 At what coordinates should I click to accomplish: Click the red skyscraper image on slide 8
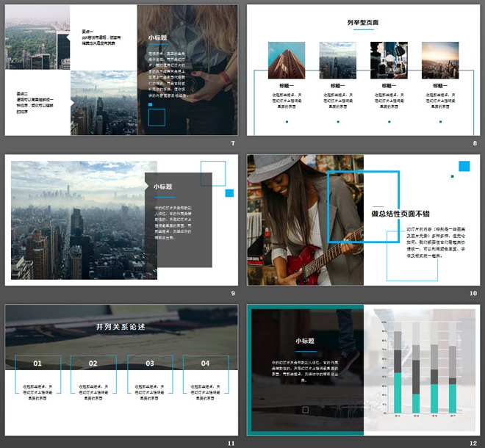pos(287,60)
